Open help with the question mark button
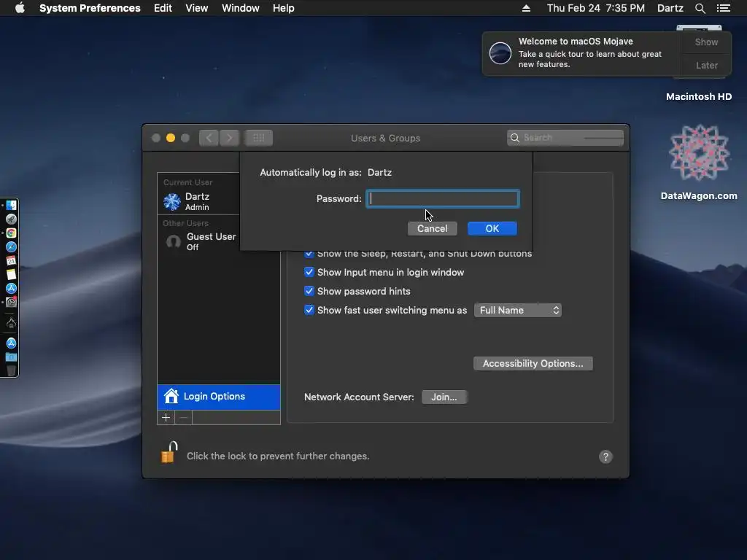The image size is (747, 560). coord(605,456)
